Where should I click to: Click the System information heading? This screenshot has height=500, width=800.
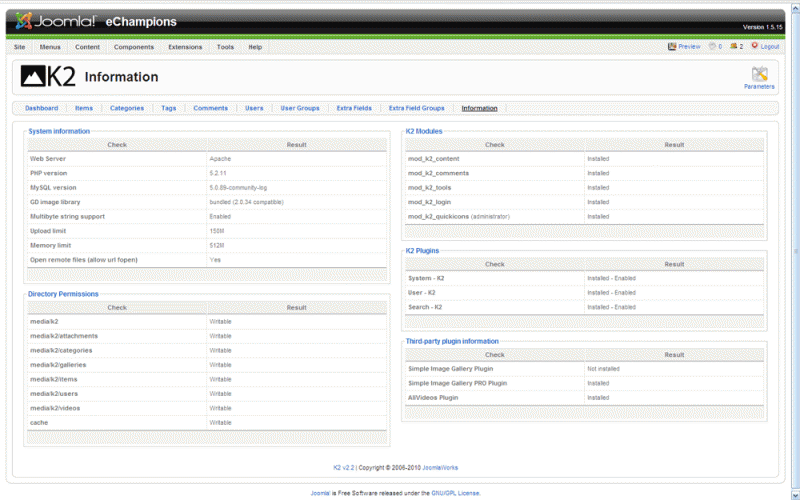click(x=59, y=131)
